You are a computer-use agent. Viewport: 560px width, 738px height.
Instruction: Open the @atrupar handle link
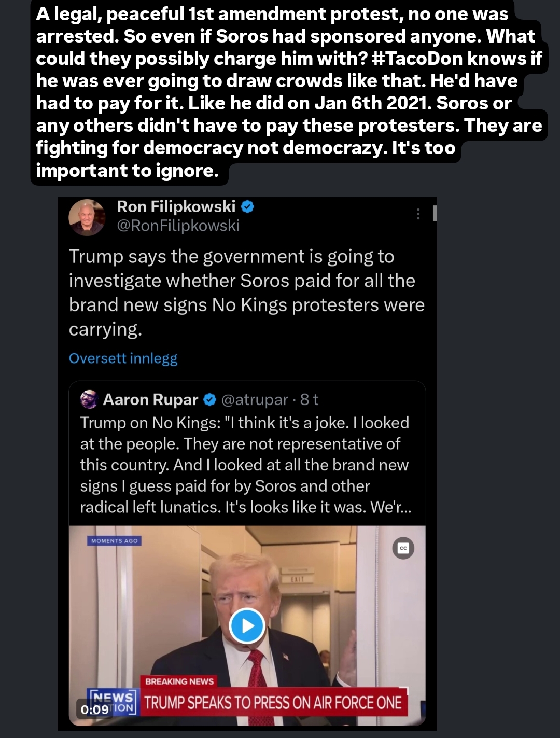254,399
